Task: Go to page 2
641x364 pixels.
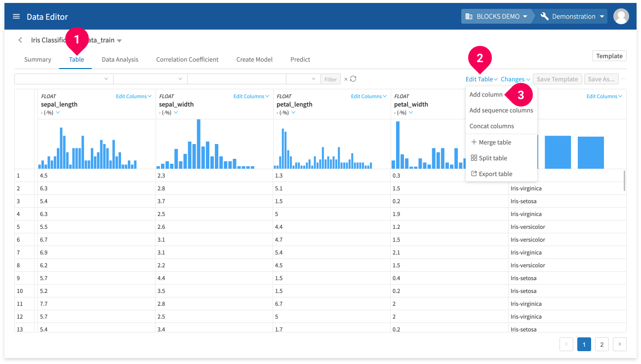Action: [601, 344]
